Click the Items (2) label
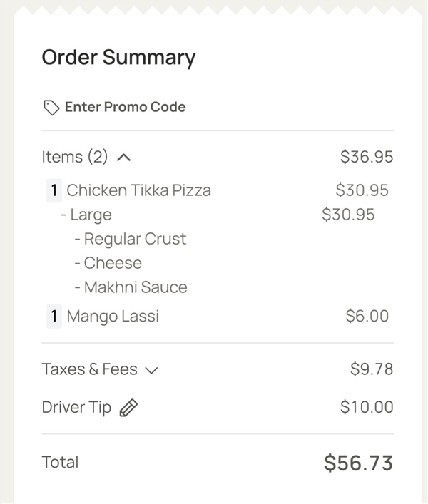Viewport: 428px width, 504px height. click(x=75, y=157)
